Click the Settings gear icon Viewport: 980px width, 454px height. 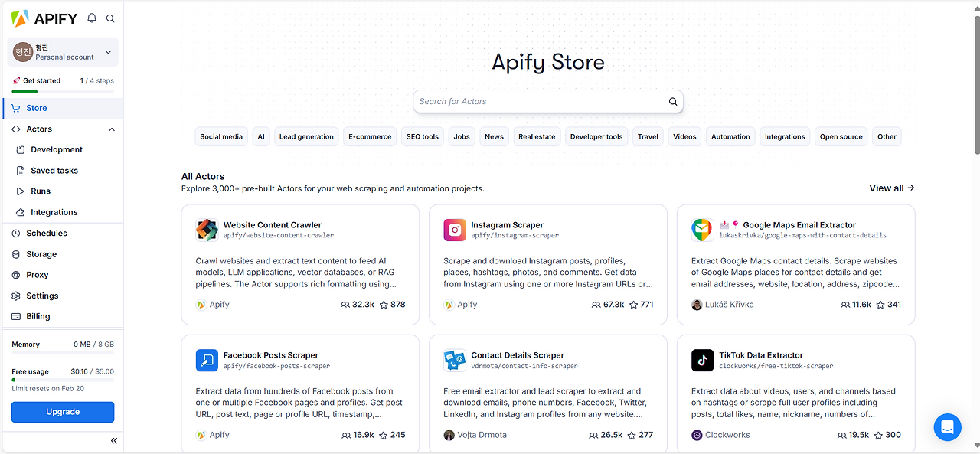[x=17, y=296]
